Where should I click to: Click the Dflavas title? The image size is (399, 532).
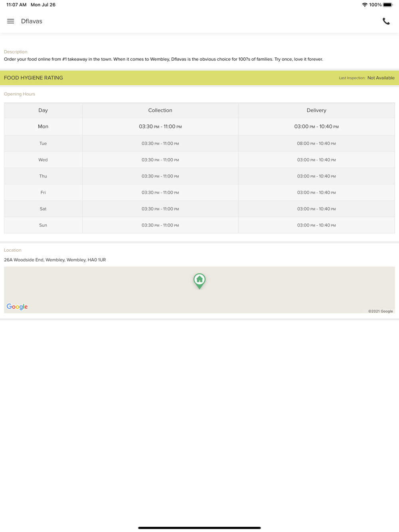click(x=32, y=21)
